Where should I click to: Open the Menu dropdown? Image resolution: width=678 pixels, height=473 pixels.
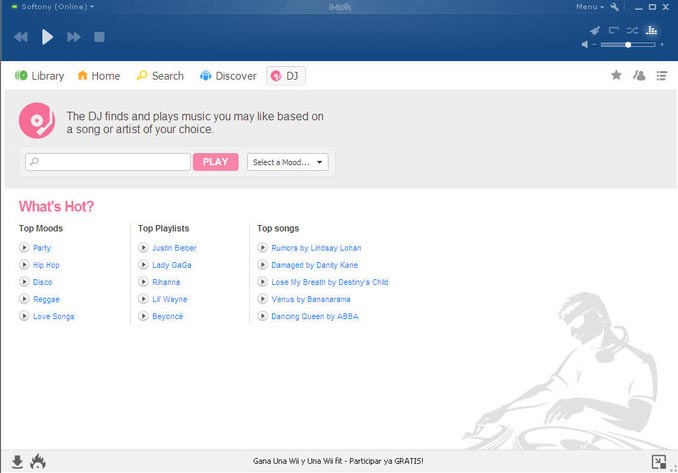tap(590, 7)
